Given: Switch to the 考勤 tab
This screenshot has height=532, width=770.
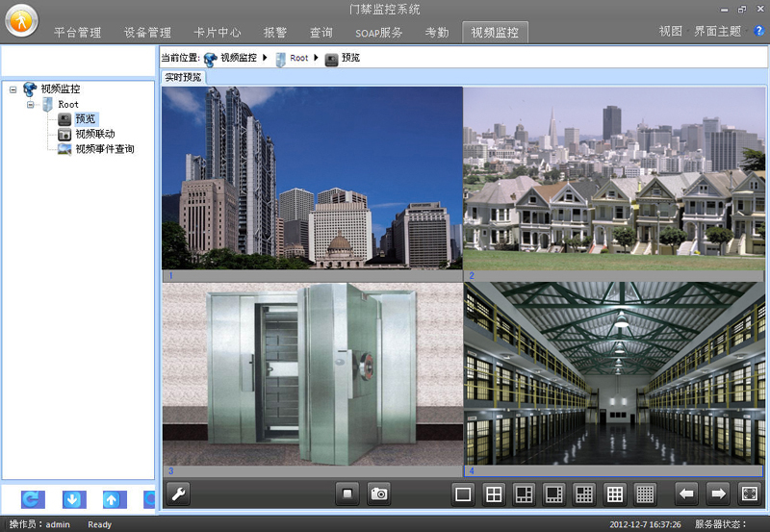Looking at the screenshot, I should [436, 33].
